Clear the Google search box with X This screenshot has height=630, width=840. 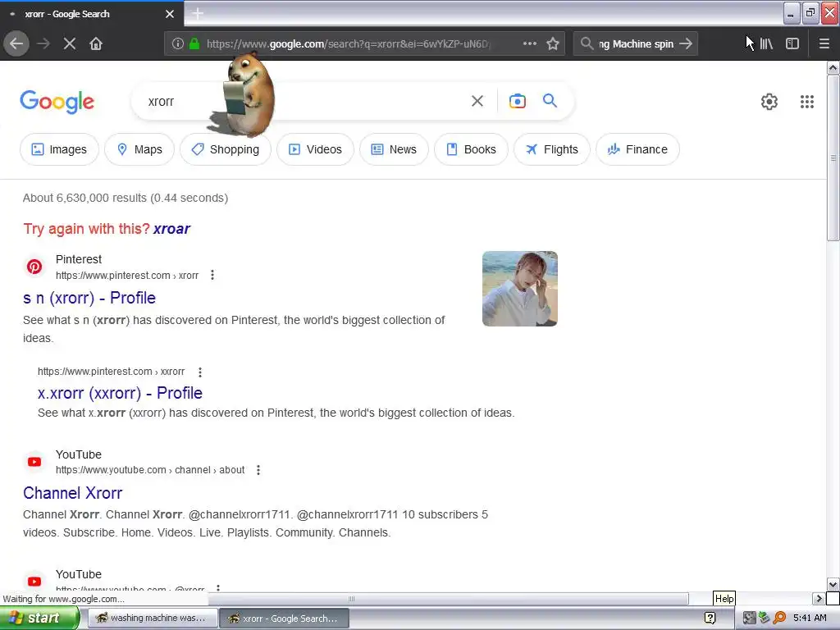click(477, 101)
